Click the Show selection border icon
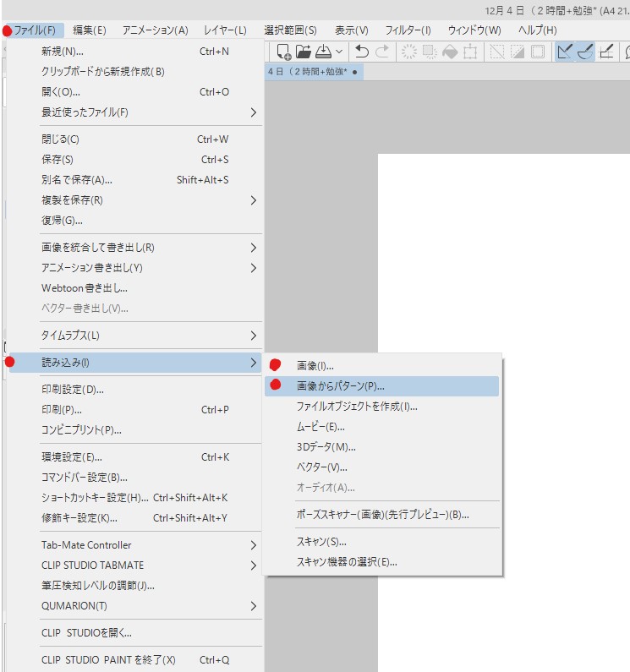 537,52
